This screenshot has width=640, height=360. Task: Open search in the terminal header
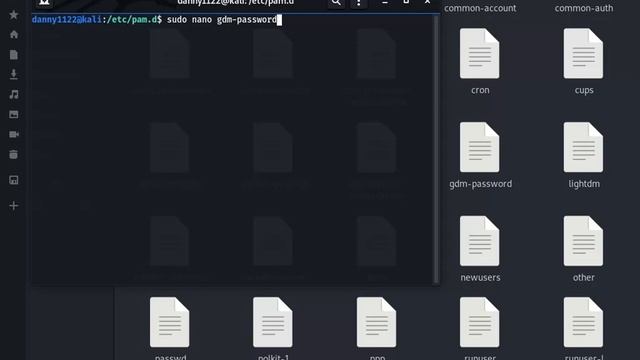point(336,3)
